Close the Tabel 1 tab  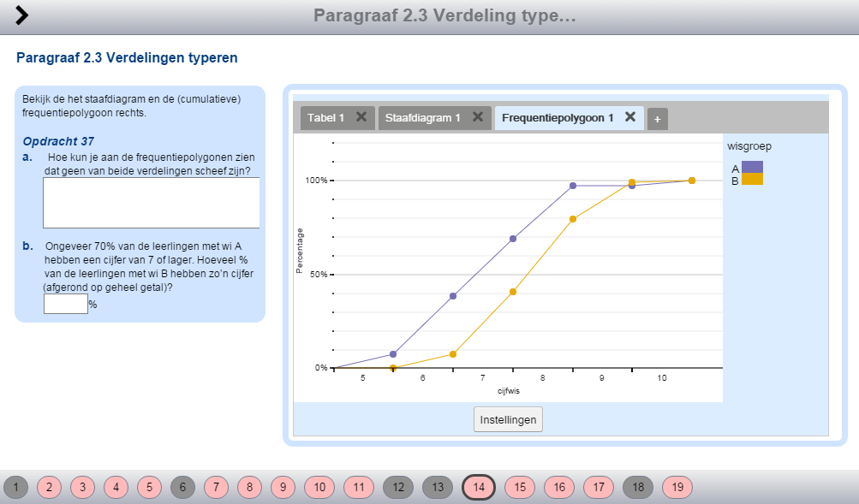(361, 117)
